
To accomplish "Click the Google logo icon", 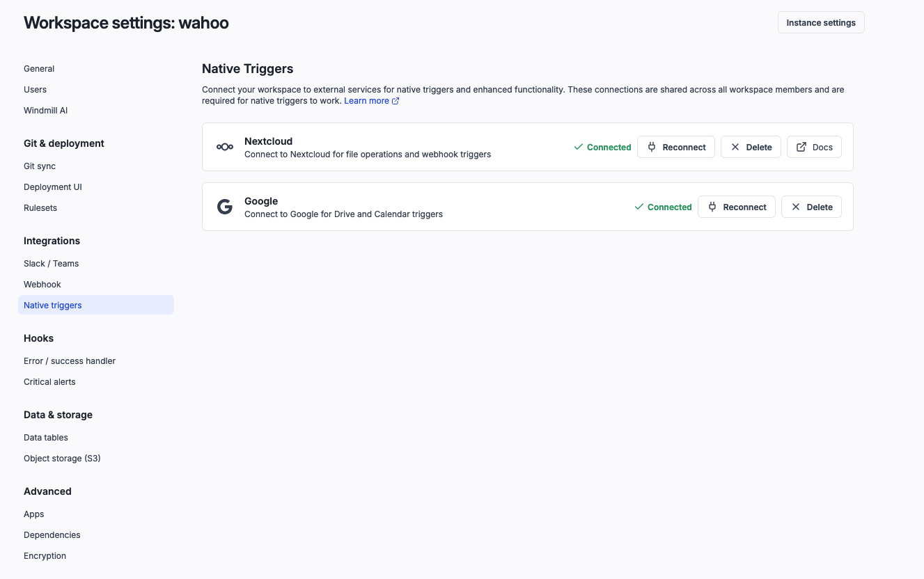I will (x=224, y=206).
